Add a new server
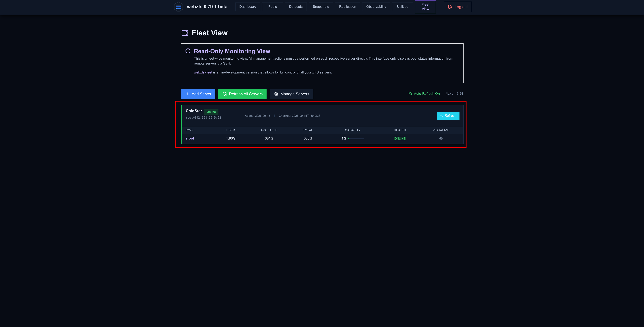This screenshot has width=644, height=327. 198,94
